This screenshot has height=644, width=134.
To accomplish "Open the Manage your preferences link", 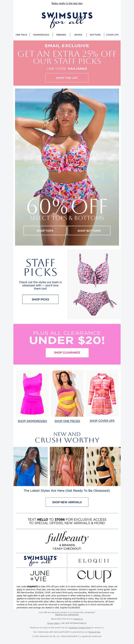I will (x=67, y=615).
